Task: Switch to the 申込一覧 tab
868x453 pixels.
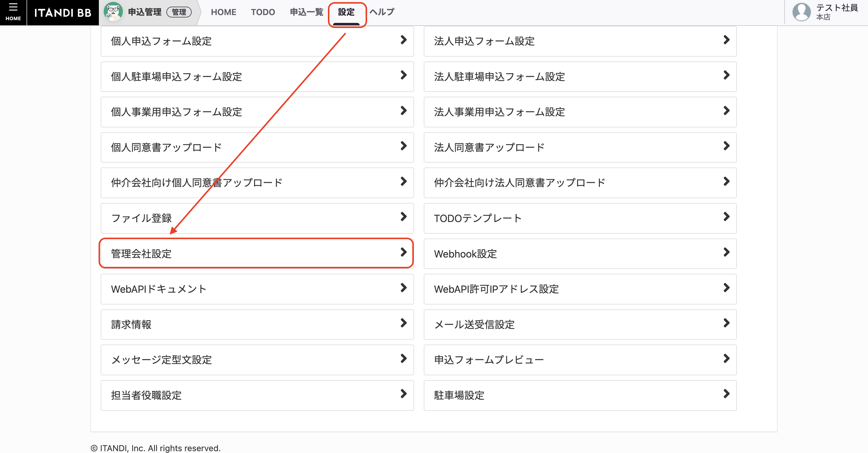Action: pyautogui.click(x=306, y=12)
